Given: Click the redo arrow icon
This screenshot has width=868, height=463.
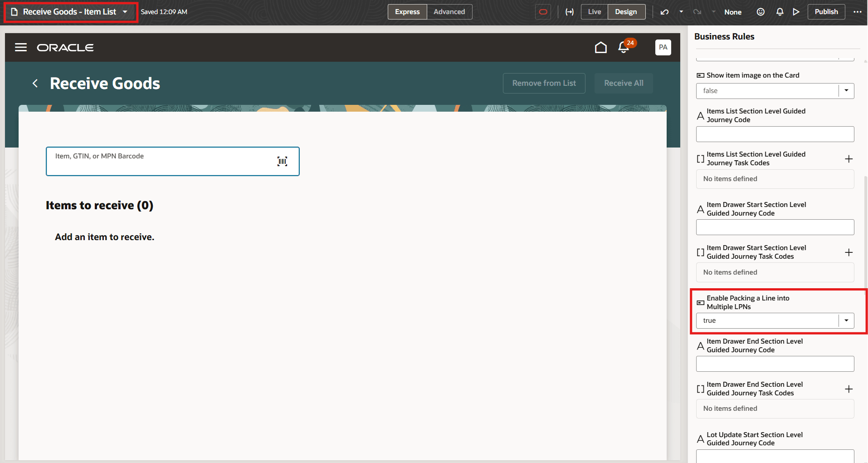Looking at the screenshot, I should coord(697,12).
